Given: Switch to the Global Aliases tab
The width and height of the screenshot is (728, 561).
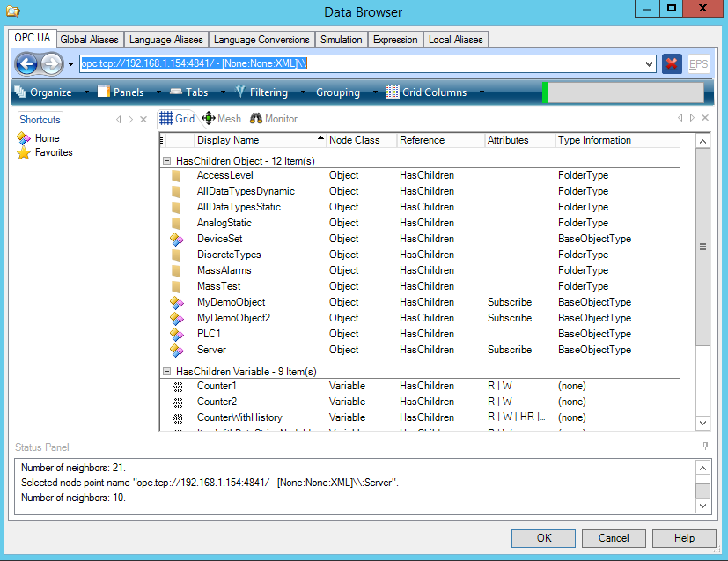Looking at the screenshot, I should [x=91, y=40].
